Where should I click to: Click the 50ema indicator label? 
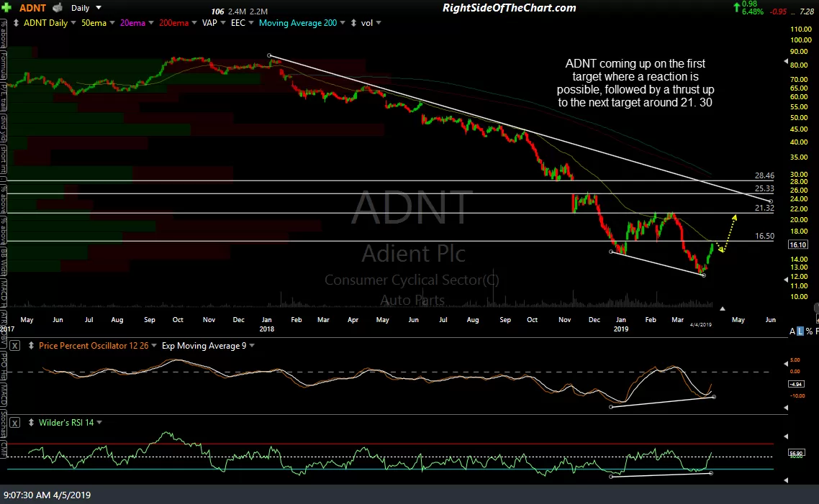pos(94,23)
